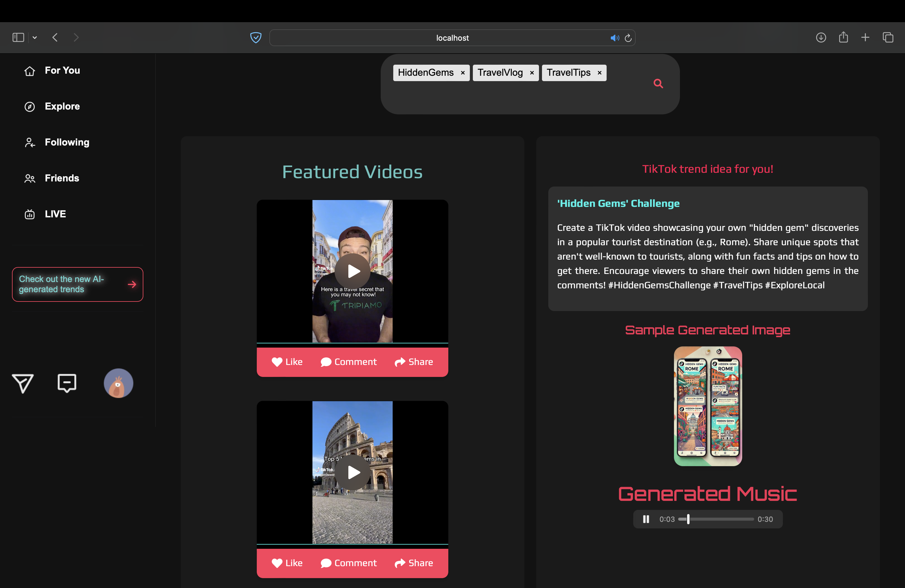Remove the TravelVlog tag
Screen dimensions: 905x588
coord(532,73)
